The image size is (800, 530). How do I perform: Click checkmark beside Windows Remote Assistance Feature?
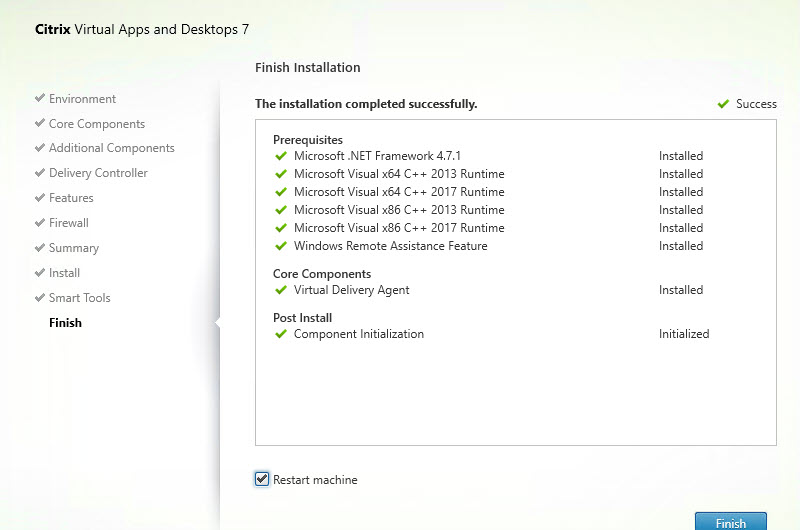tap(281, 246)
